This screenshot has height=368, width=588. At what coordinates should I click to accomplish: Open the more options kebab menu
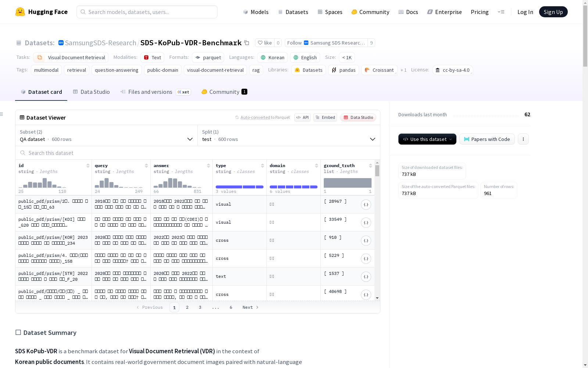click(523, 139)
